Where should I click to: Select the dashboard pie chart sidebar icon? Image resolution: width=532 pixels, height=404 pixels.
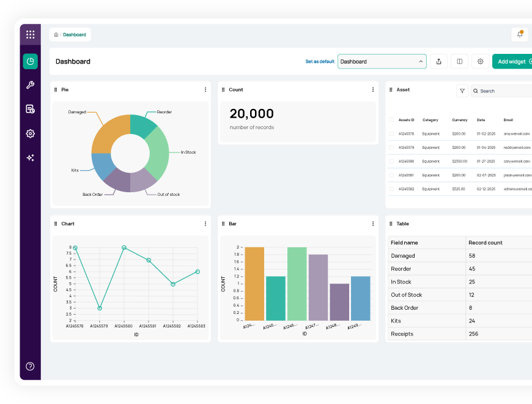[30, 61]
